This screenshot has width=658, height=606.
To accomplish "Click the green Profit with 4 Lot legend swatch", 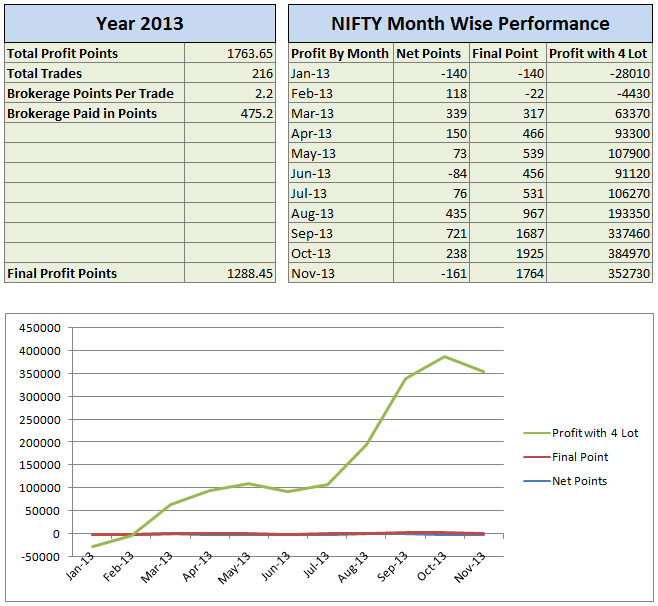I will coord(535,433).
